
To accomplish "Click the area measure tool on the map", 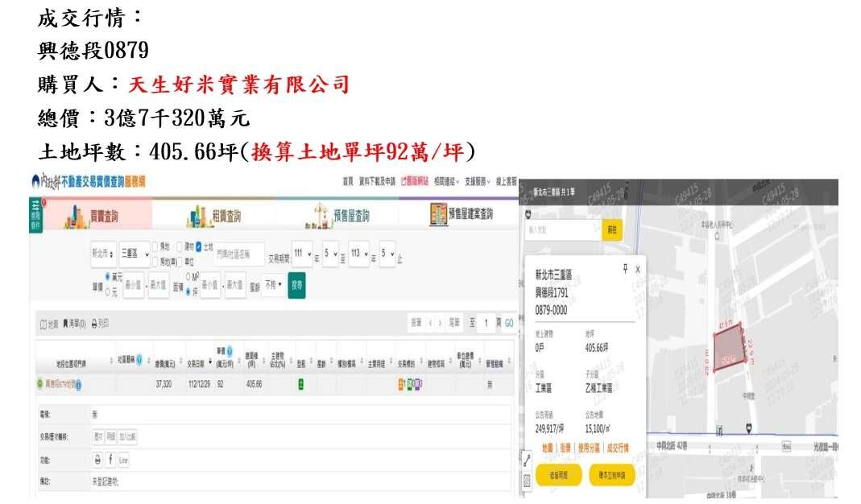I will coord(527,481).
